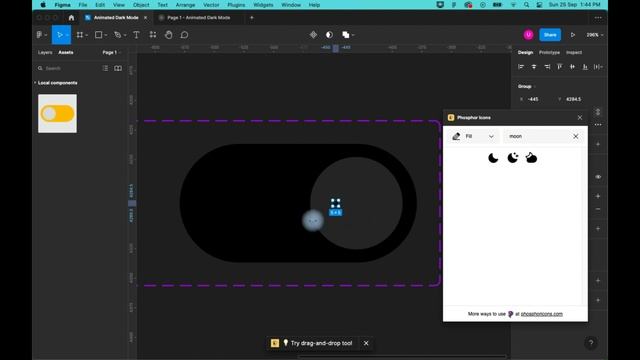Switch to the Assets tab

click(x=66, y=53)
